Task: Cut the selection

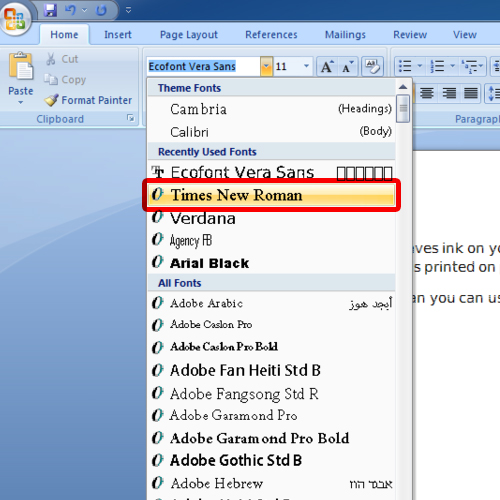Action: [62, 59]
